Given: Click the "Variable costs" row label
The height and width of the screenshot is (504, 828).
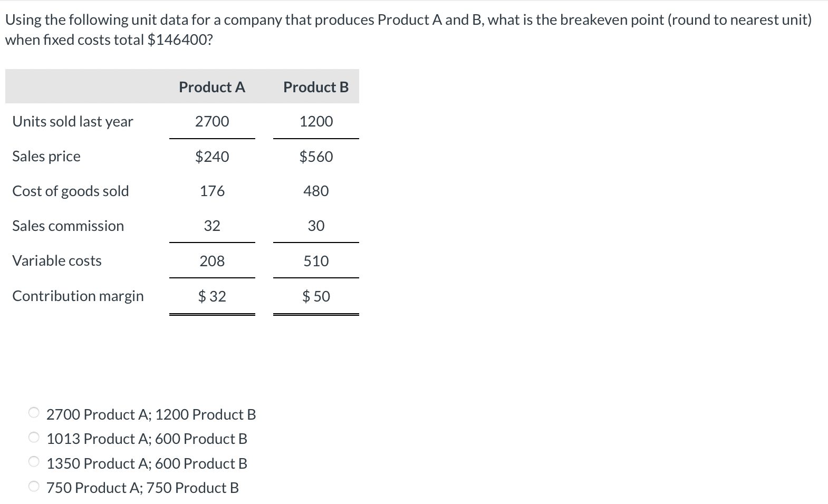Looking at the screenshot, I should (56, 260).
